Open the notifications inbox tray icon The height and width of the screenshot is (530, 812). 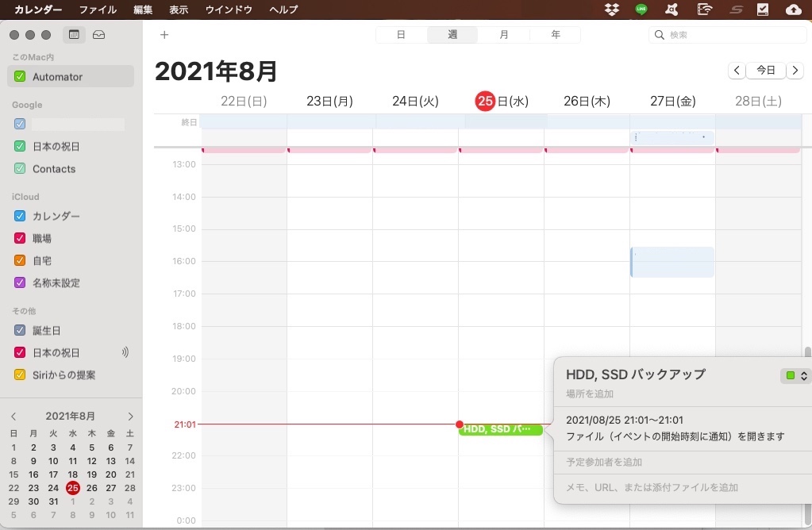98,34
